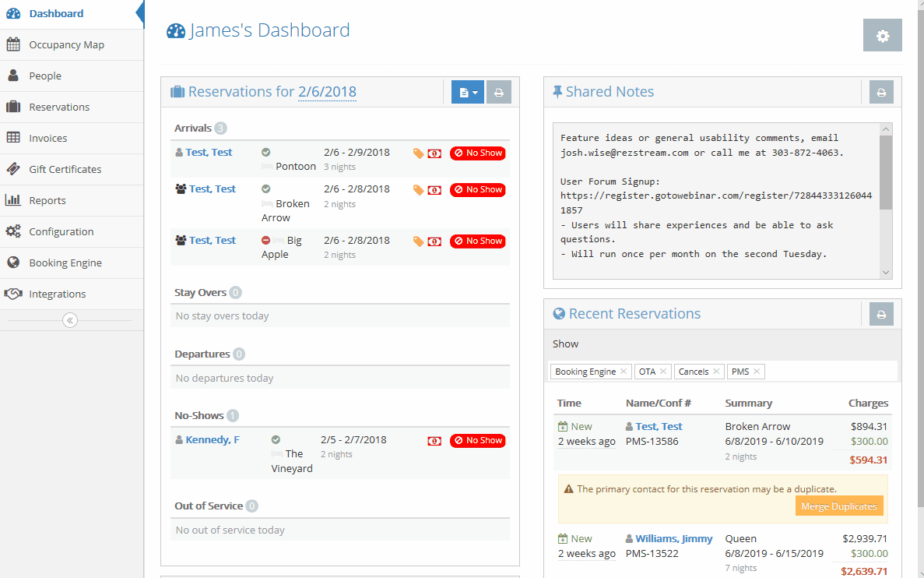
Task: Open Reports in sidebar
Action: coord(72,200)
